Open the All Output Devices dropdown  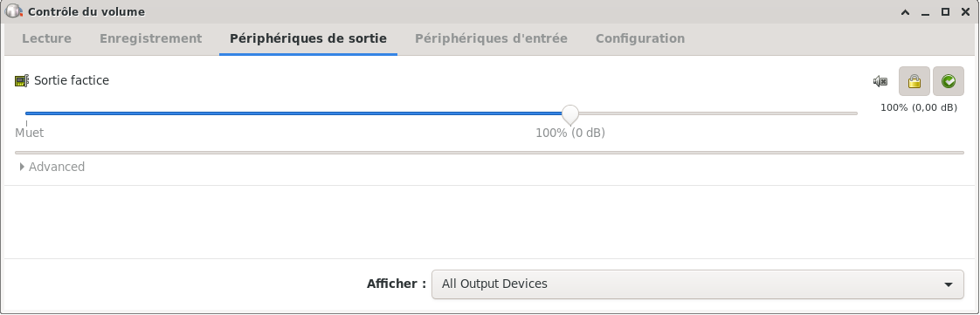coord(698,284)
